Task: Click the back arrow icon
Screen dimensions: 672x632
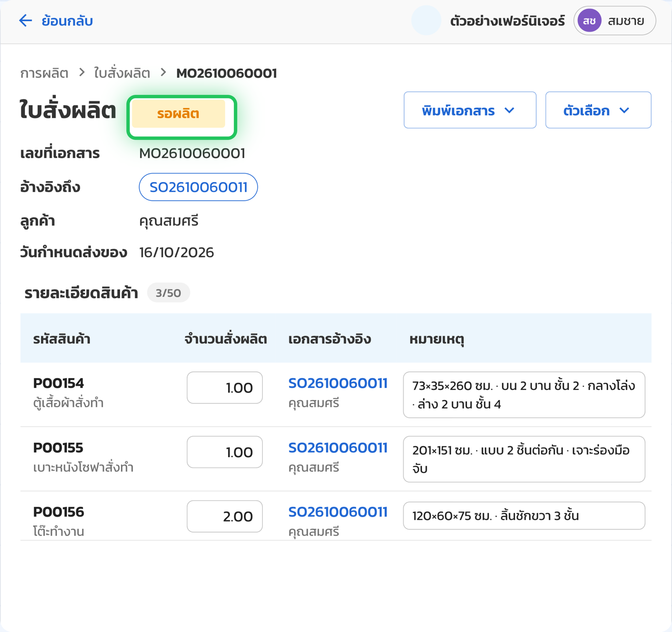Action: coord(25,21)
